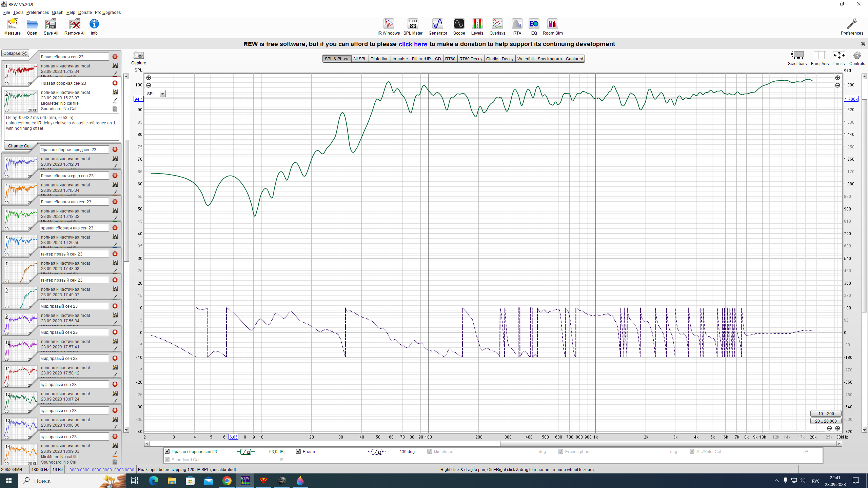Click the Capture camera icon

tap(138, 56)
